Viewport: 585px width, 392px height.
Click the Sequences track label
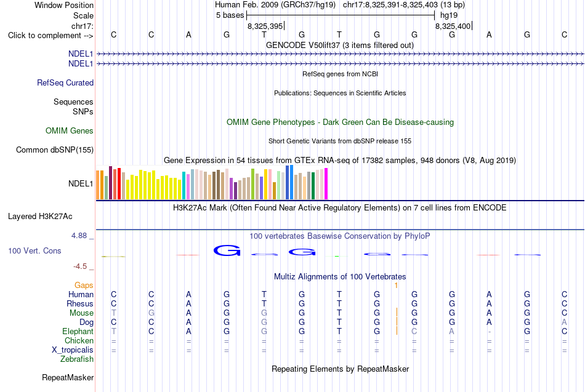point(73,102)
